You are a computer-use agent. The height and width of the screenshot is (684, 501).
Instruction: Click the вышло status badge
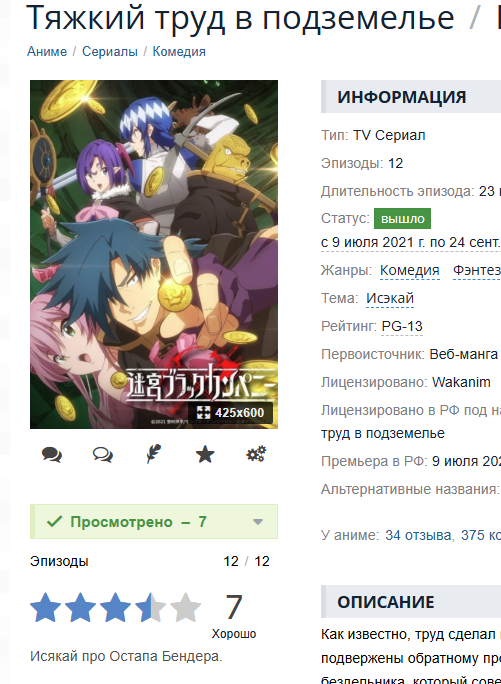(402, 219)
